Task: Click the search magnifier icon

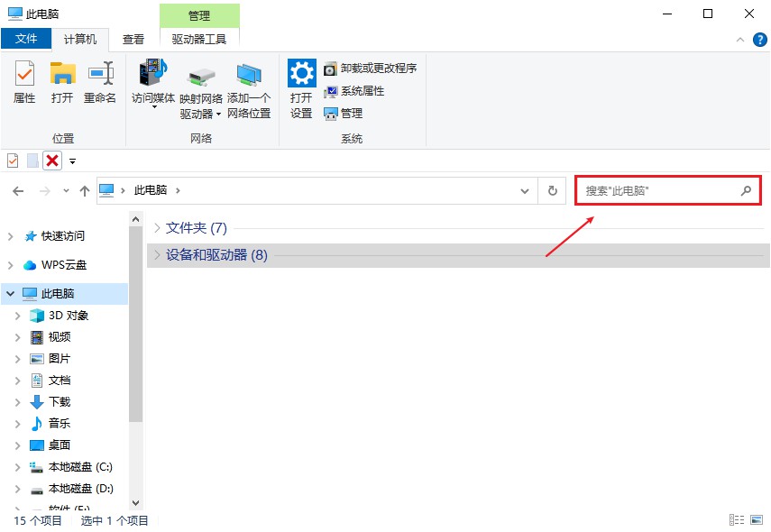Action: (x=746, y=191)
